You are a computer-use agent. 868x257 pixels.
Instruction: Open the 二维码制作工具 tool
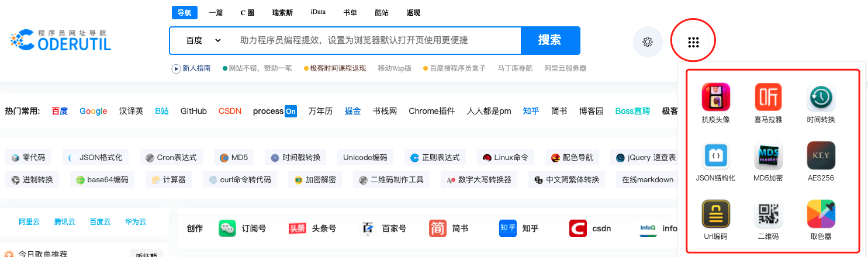(392, 179)
